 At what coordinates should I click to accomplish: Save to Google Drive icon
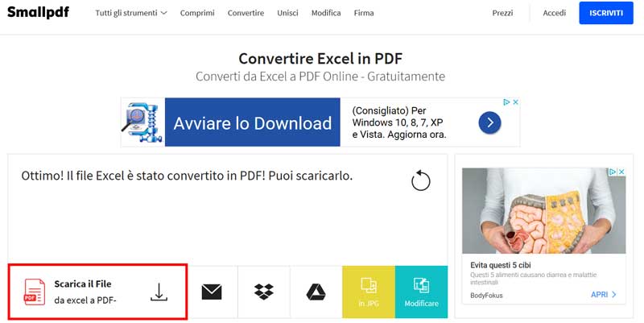tap(316, 292)
